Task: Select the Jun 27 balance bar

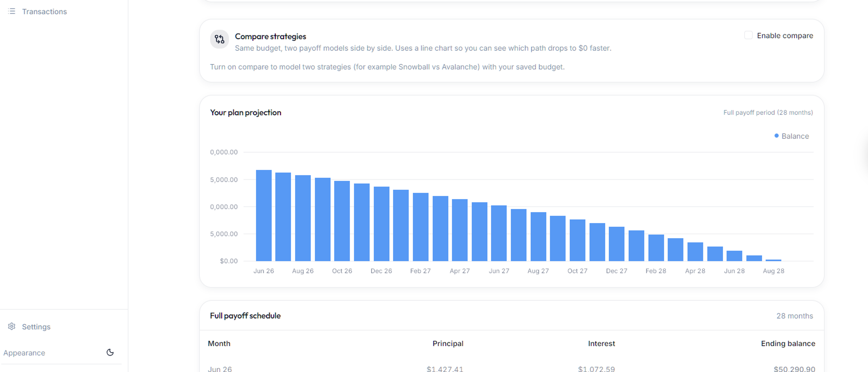Action: point(499,233)
